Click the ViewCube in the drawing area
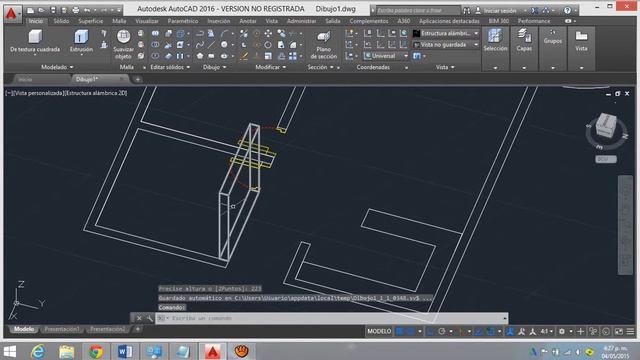640x360 pixels. [606, 126]
